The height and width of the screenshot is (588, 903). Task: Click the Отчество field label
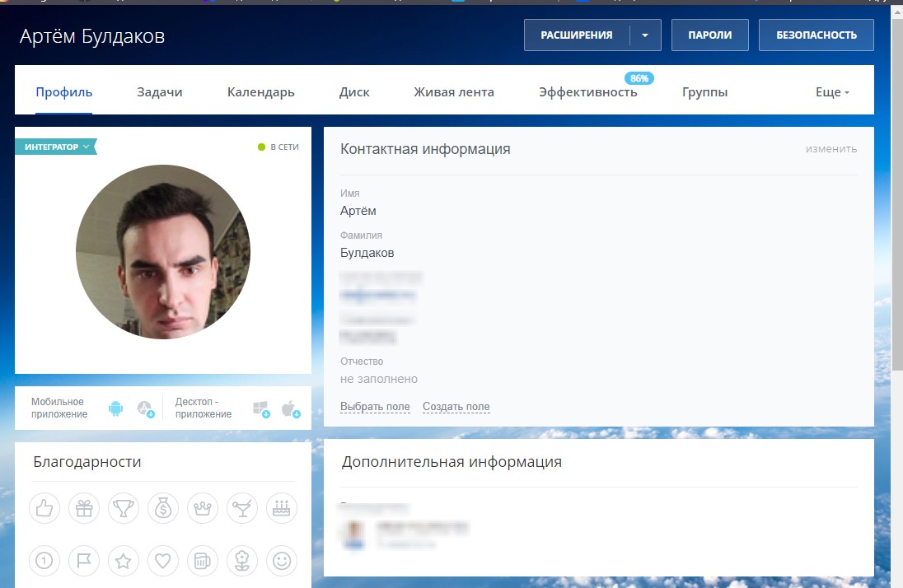point(362,361)
